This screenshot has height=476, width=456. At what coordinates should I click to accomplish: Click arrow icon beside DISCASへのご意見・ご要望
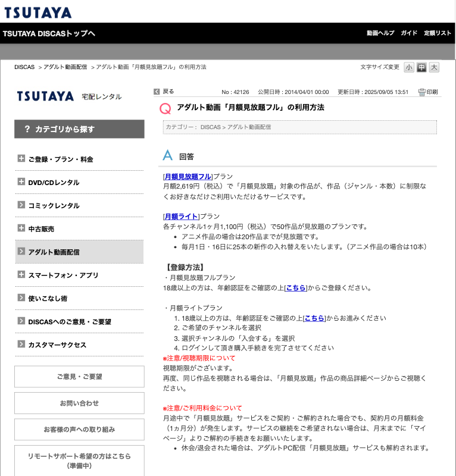(21, 321)
